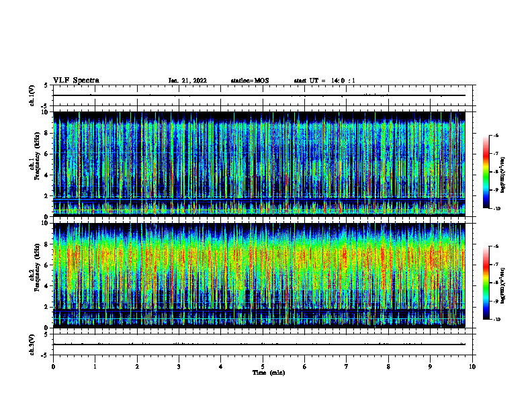Click inside the ch.1 spectrogram panel
The image size is (532, 411).
[259, 164]
